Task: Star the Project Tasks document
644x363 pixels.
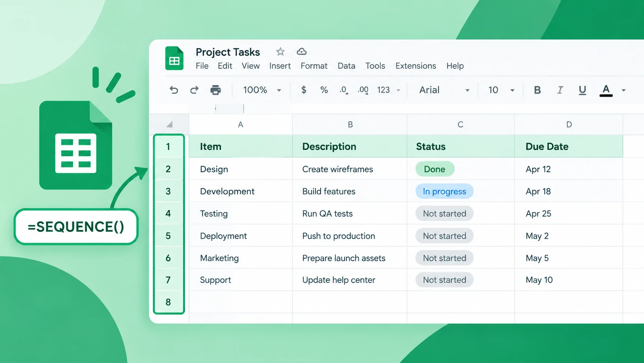Action: click(x=280, y=52)
